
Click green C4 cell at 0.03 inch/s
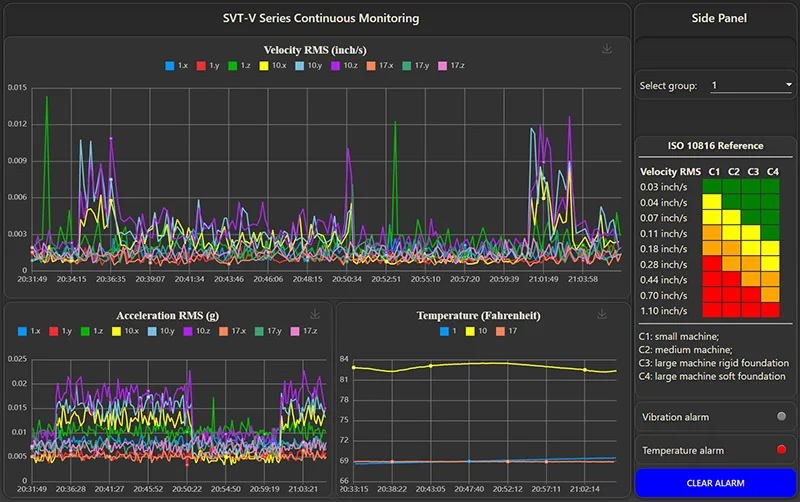(772, 185)
